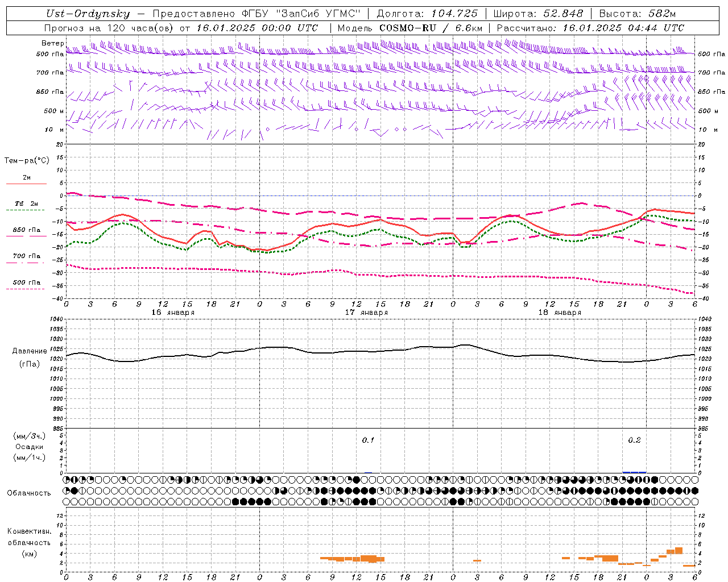The image size is (728, 582).
Task: Click the '0.2' precipitation amount value
Action: 634,440
